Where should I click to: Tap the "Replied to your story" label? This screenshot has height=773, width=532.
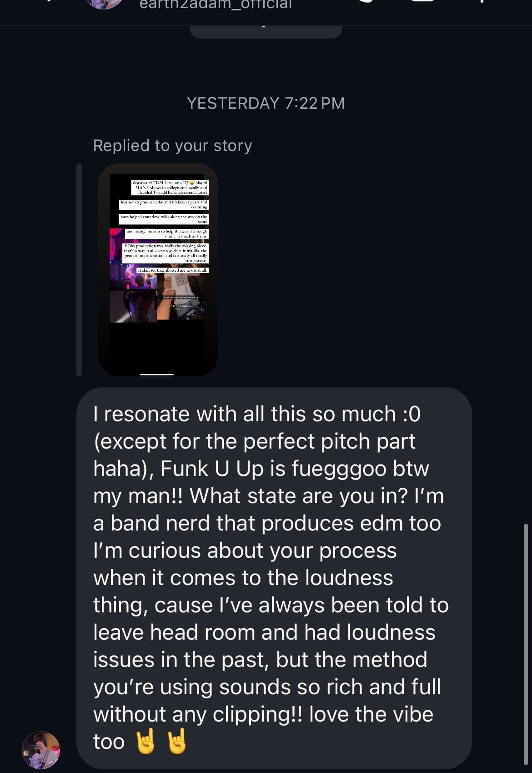tap(172, 146)
